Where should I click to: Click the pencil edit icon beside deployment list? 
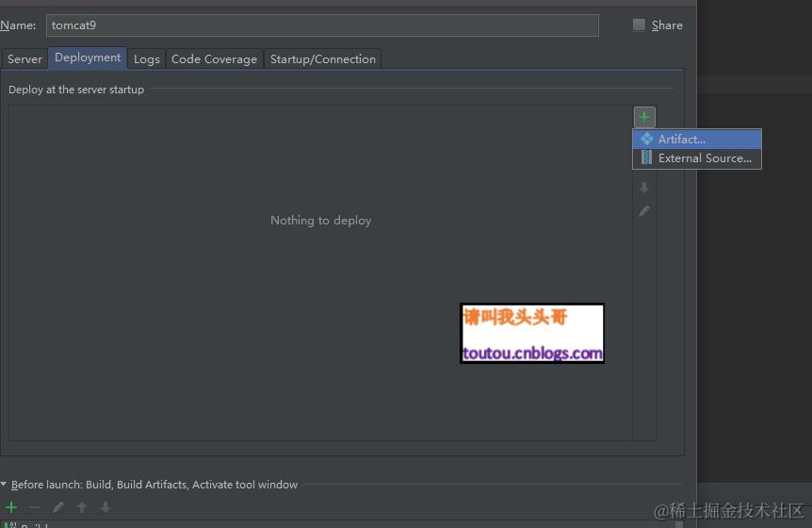click(x=644, y=211)
